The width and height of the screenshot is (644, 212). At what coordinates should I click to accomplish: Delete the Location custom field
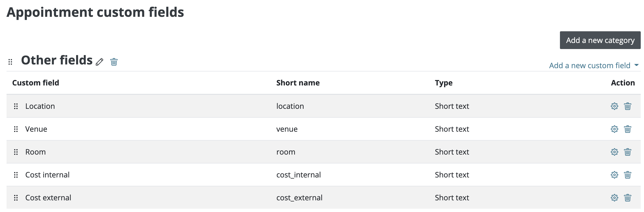pyautogui.click(x=627, y=106)
